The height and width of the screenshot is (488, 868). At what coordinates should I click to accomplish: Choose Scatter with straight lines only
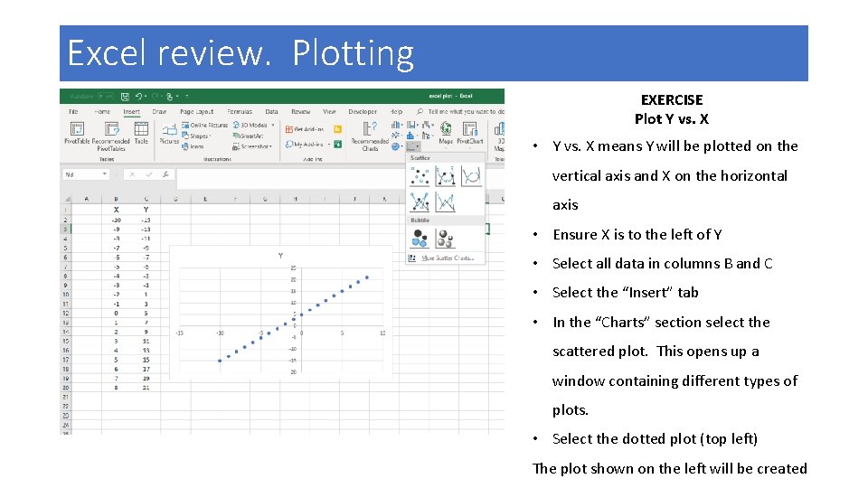coord(445,202)
